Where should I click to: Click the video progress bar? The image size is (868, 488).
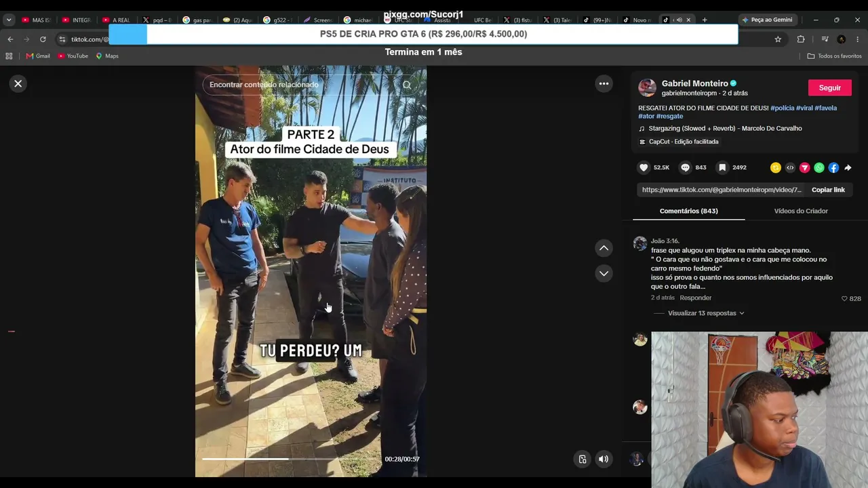click(x=290, y=459)
